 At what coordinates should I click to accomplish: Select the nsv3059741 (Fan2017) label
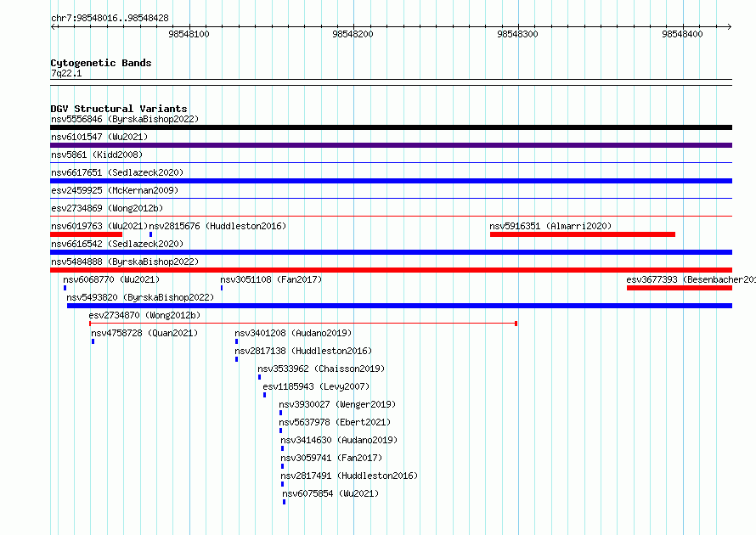point(331,458)
